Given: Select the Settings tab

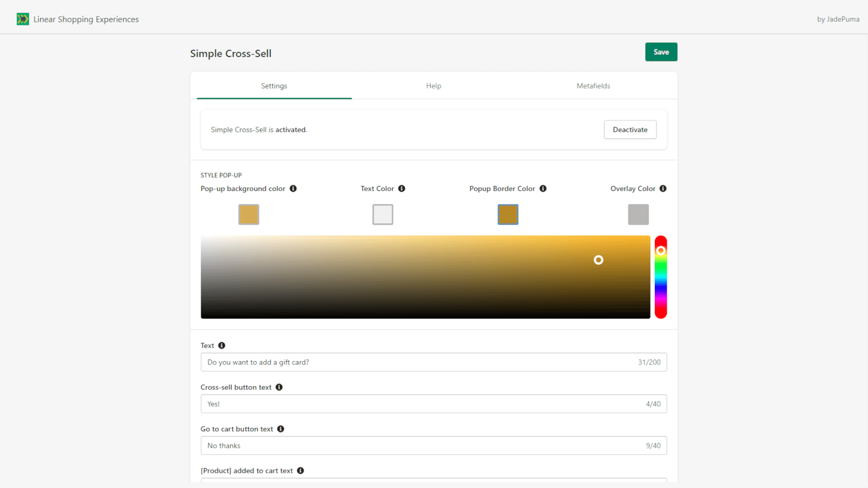Looking at the screenshot, I should point(274,85).
